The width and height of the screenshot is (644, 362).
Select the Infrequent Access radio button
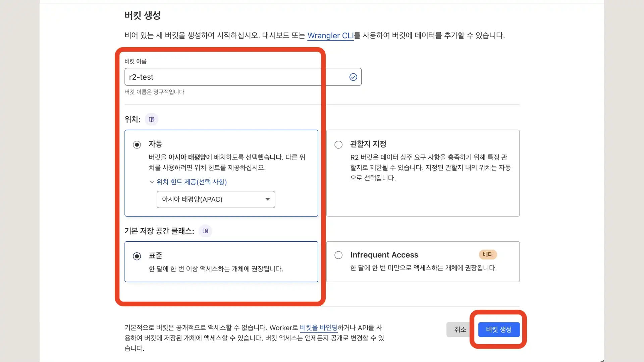(338, 255)
